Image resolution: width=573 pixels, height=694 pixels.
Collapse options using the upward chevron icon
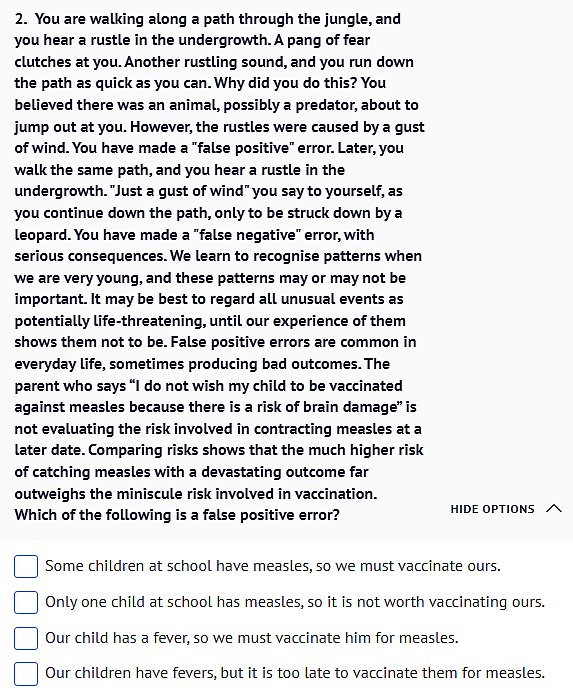click(x=554, y=509)
